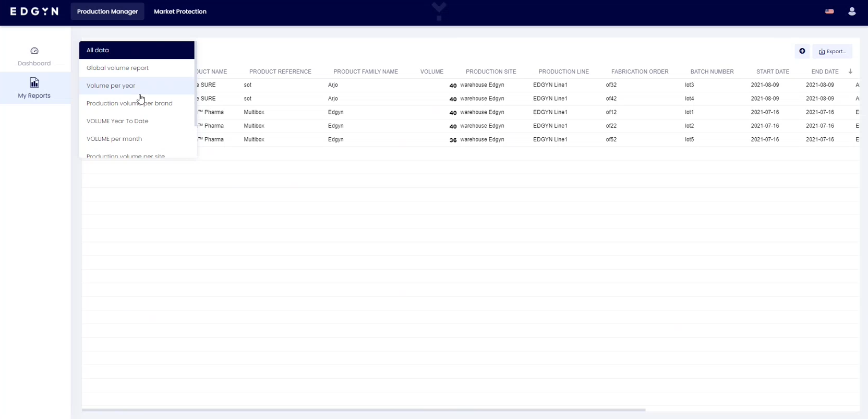Sort by Production Line column
The height and width of the screenshot is (419, 868).
(x=563, y=71)
